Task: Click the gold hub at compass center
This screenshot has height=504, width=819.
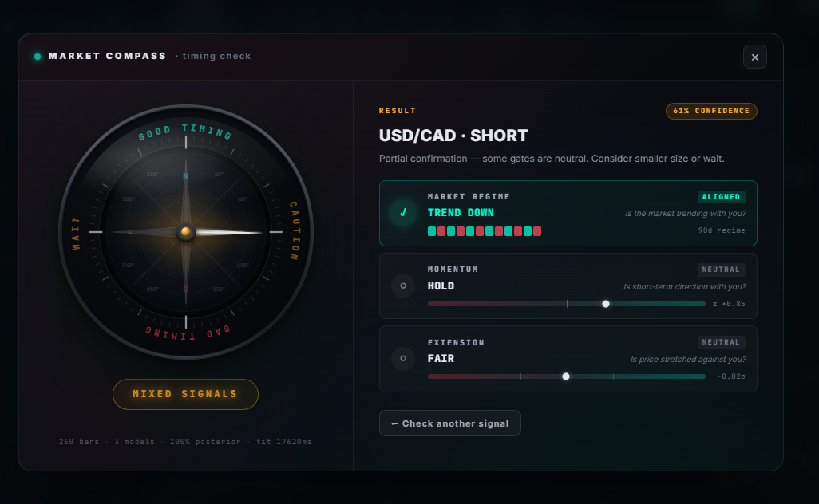Action: point(186,232)
